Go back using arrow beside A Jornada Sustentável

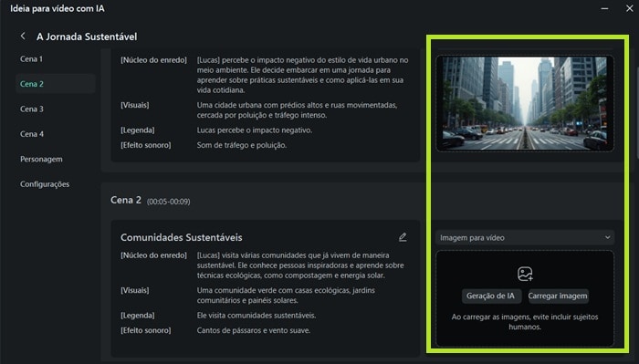(x=23, y=36)
